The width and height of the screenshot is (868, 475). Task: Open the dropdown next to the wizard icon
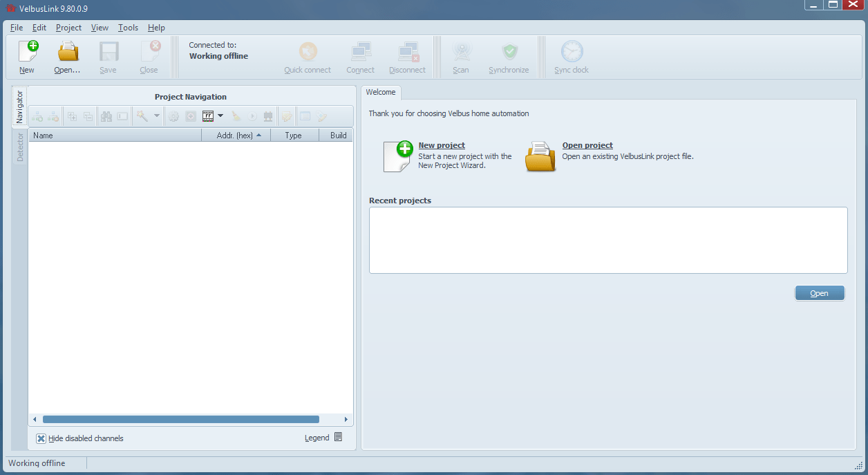tap(157, 115)
